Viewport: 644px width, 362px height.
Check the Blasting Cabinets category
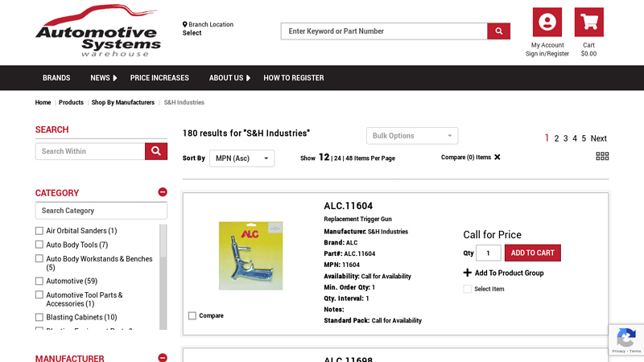coord(39,317)
